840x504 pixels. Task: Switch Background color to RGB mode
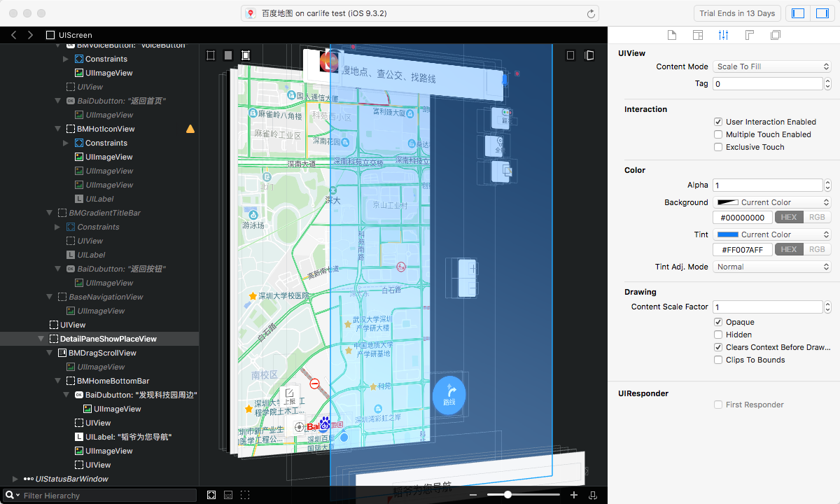[x=816, y=218]
